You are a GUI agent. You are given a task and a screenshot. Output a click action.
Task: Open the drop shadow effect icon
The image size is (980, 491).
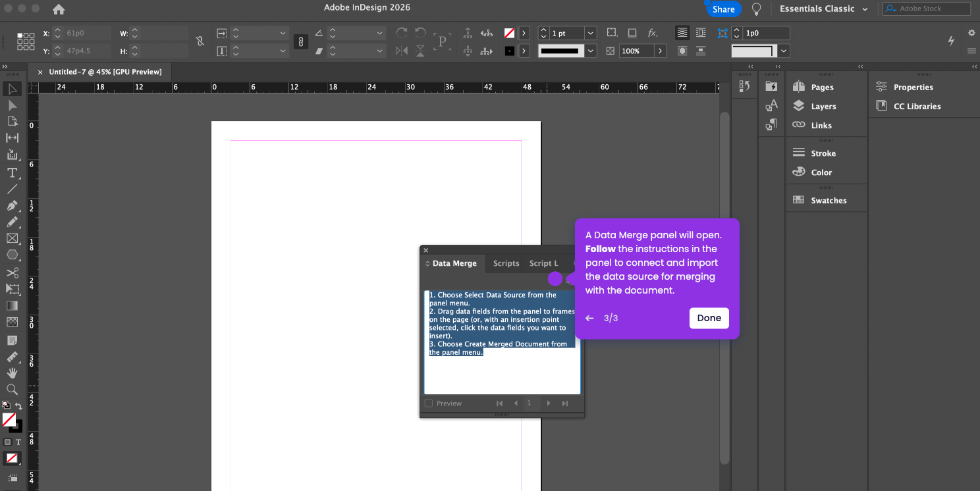pyautogui.click(x=632, y=33)
